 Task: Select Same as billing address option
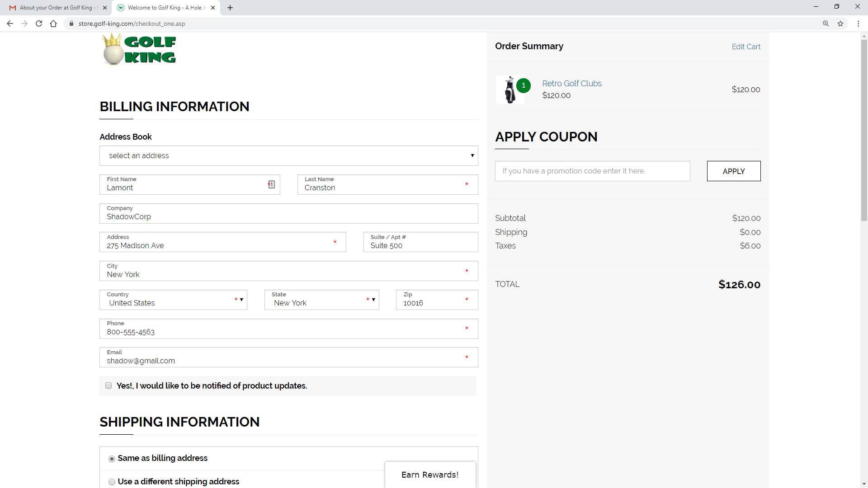(112, 459)
